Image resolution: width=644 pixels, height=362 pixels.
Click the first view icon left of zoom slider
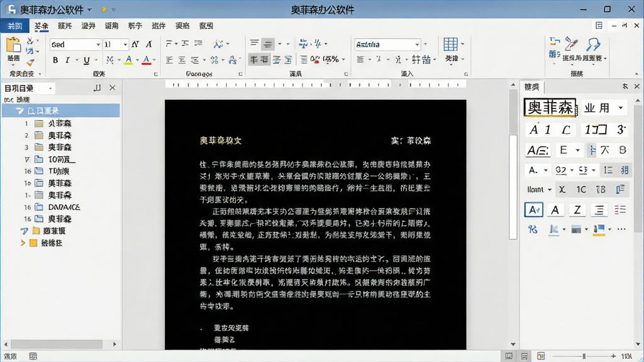coord(508,356)
